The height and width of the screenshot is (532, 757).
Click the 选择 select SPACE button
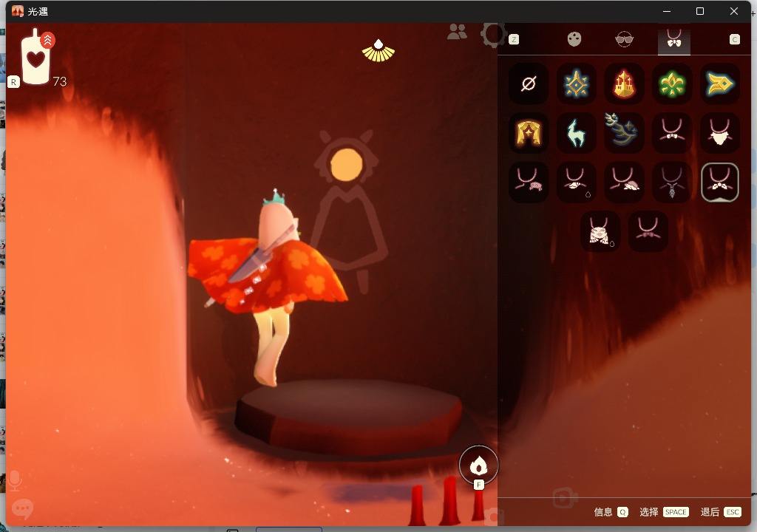click(664, 512)
